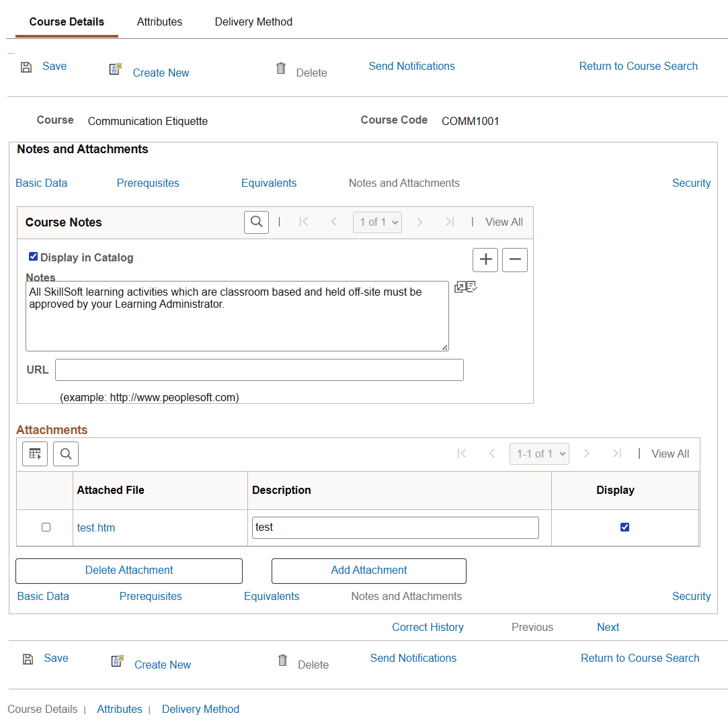
Task: Open upper Prerequisites link
Action: (x=148, y=183)
